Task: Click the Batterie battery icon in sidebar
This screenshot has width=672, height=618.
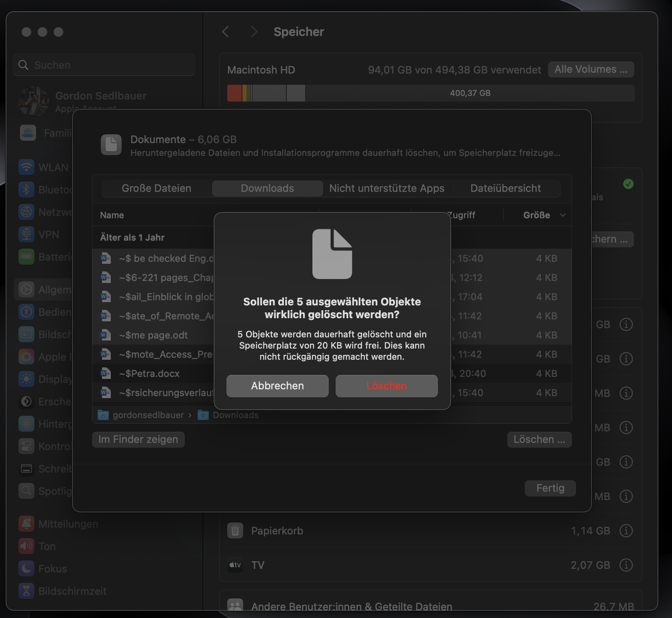Action: pos(26,257)
